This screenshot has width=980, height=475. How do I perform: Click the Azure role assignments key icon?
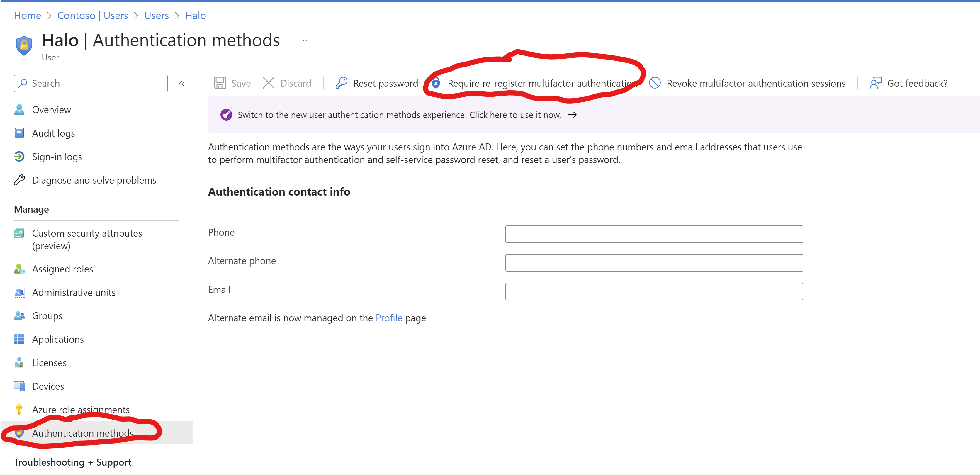click(x=19, y=410)
